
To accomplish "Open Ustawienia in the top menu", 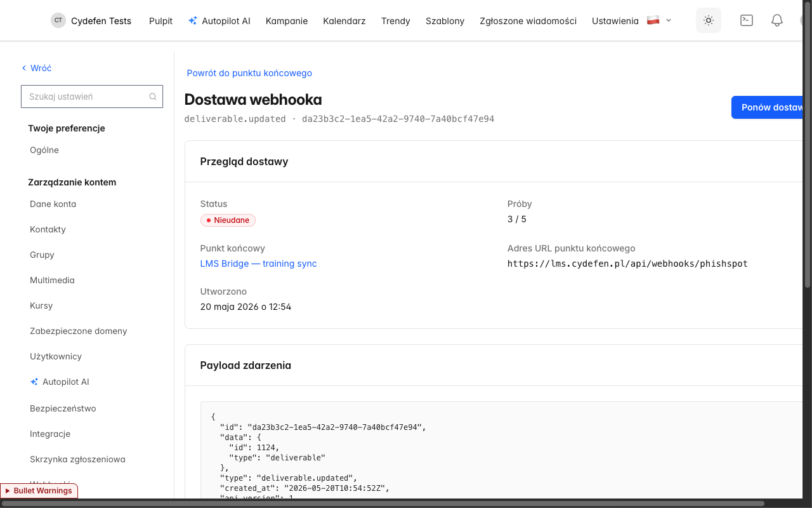I will [615, 21].
